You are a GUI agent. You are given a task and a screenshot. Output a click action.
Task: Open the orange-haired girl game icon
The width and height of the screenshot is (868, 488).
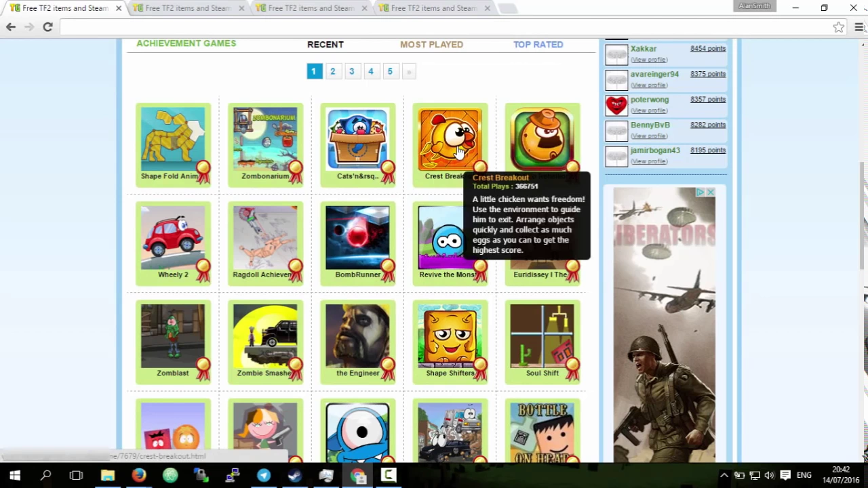(265, 432)
